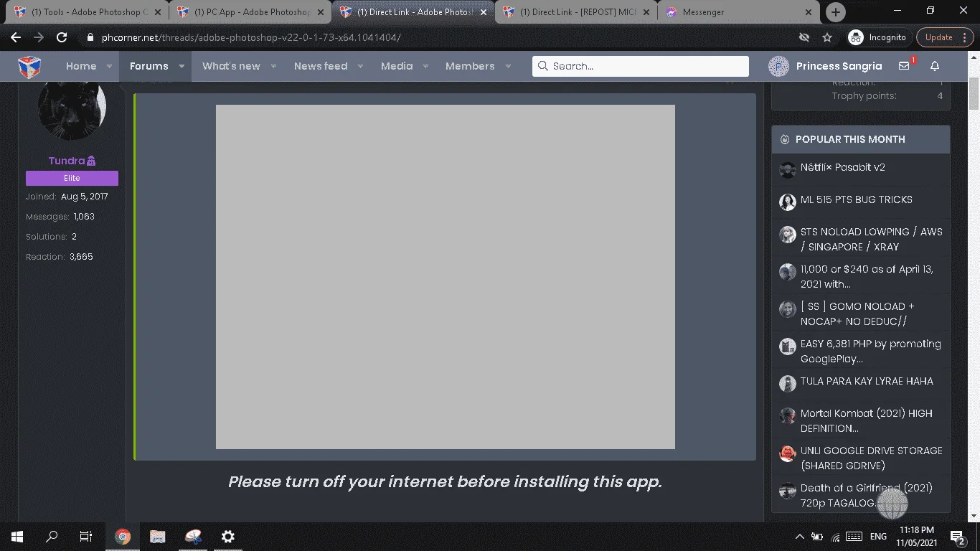Click the PHCorner site logo
The width and height of the screenshot is (980, 551).
click(29, 67)
